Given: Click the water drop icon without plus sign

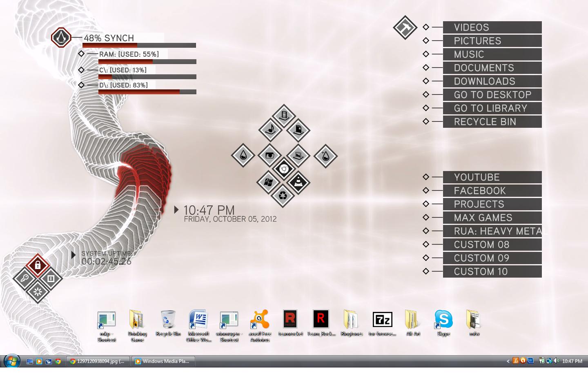Looking at the screenshot, I should point(243,156).
